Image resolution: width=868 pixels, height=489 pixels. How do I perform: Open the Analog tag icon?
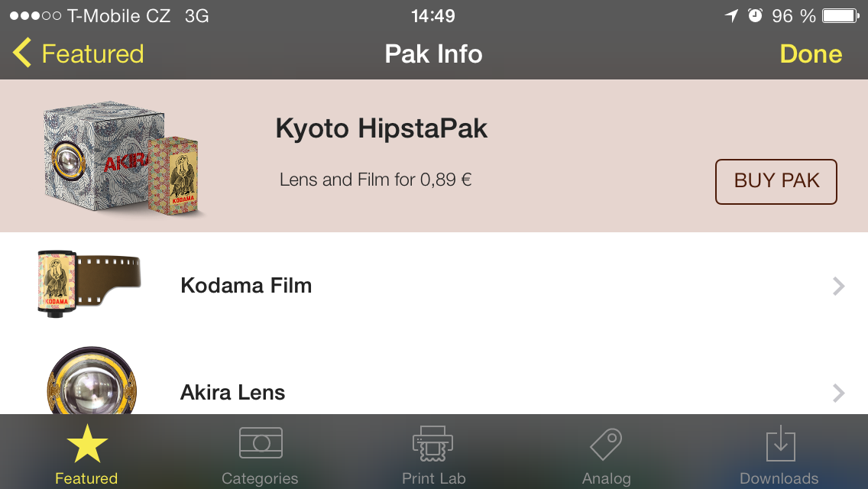click(606, 444)
